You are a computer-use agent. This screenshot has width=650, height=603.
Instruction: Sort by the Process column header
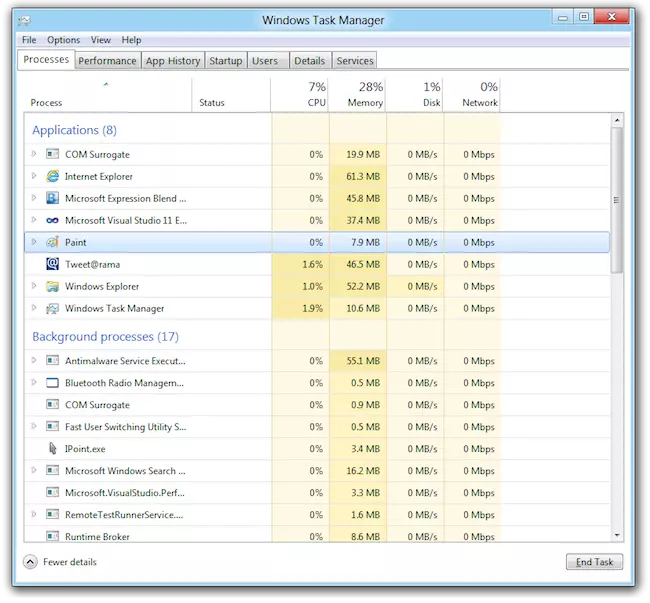(x=108, y=95)
